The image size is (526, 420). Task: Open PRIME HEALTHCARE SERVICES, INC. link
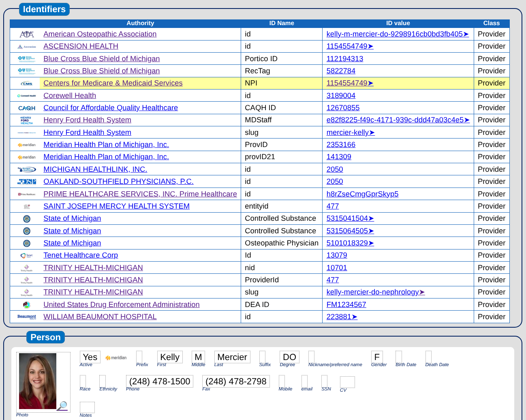pyautogui.click(x=140, y=194)
